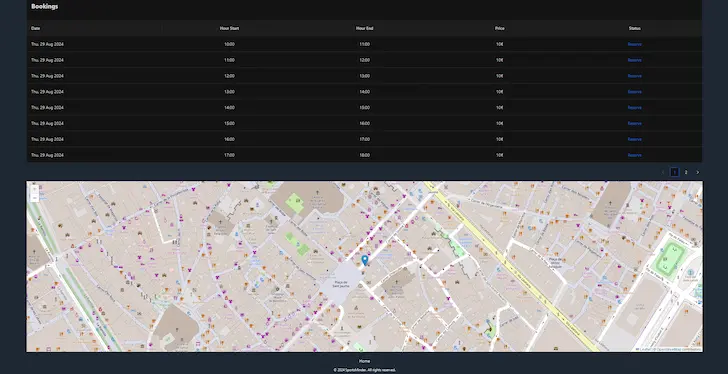Zoom in the map with the plus button
This screenshot has height=374, width=728.
34,189
